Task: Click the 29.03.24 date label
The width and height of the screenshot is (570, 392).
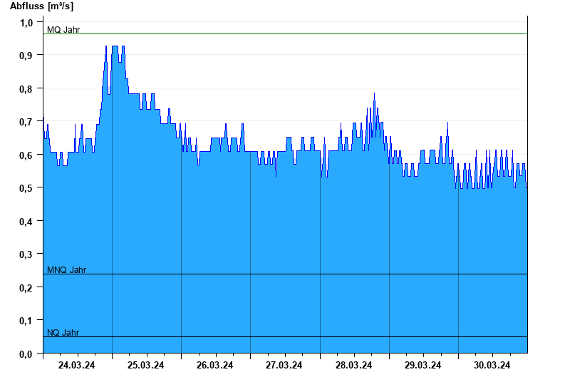Action: pyautogui.click(x=423, y=365)
